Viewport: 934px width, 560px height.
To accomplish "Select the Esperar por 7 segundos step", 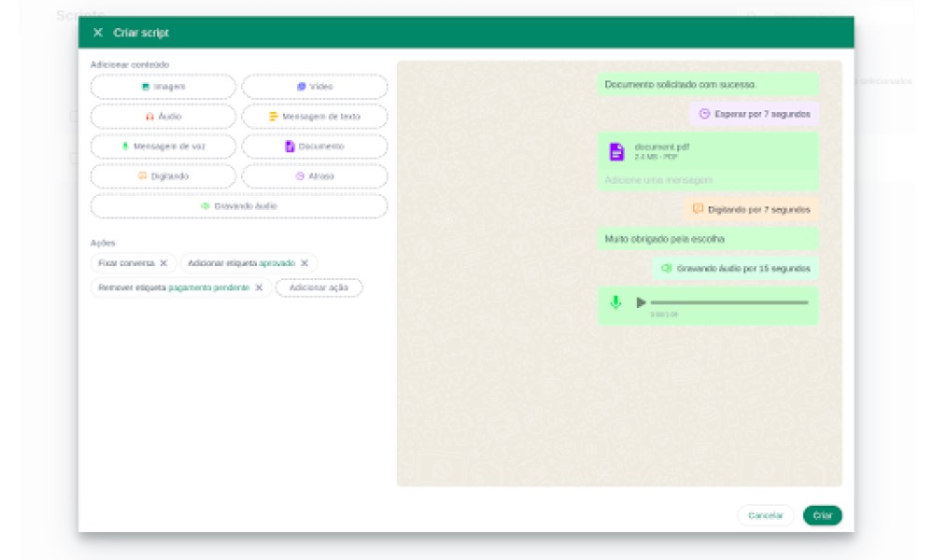I will pyautogui.click(x=754, y=114).
